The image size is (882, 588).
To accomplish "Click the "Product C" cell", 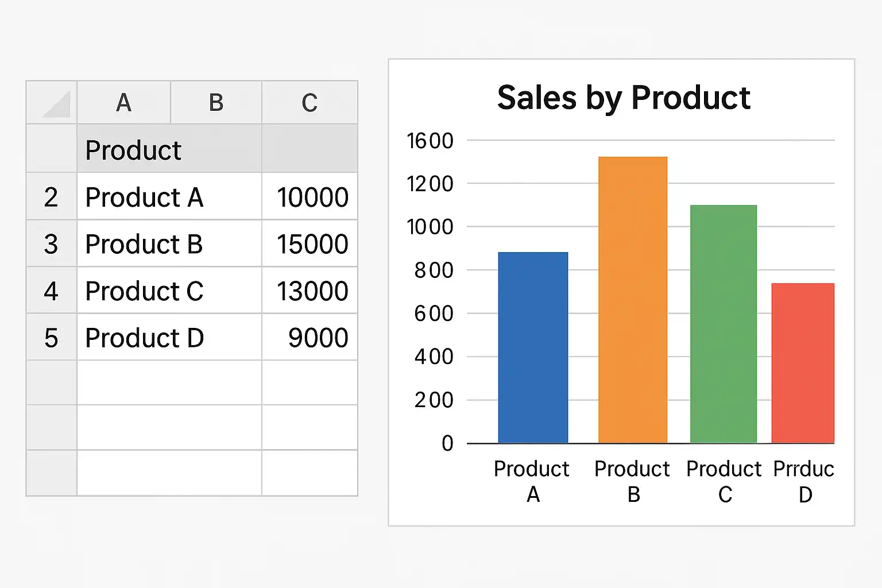I will tap(145, 291).
